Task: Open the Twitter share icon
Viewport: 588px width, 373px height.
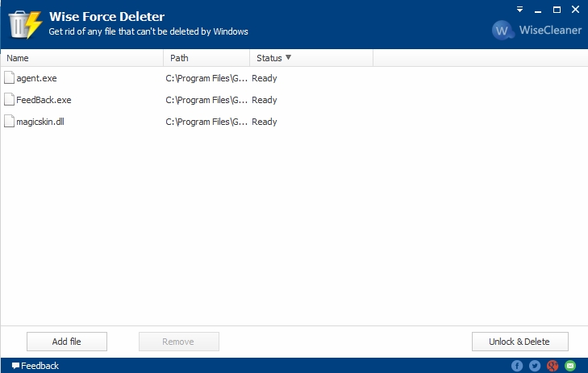Action: tap(535, 366)
